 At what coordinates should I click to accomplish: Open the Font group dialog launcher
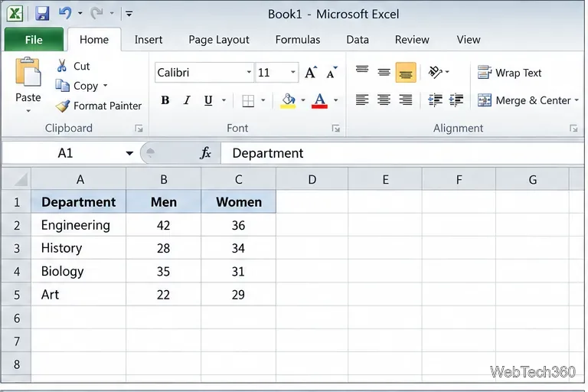pos(335,129)
